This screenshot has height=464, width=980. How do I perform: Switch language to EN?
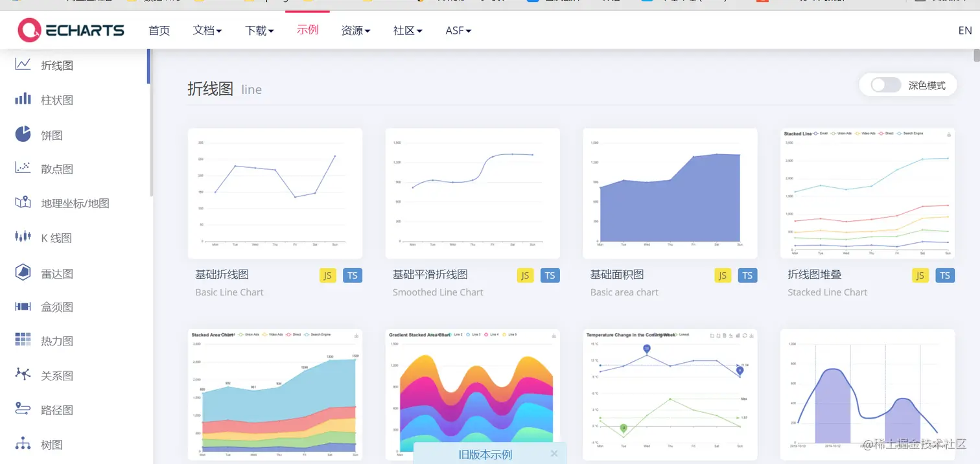(965, 30)
